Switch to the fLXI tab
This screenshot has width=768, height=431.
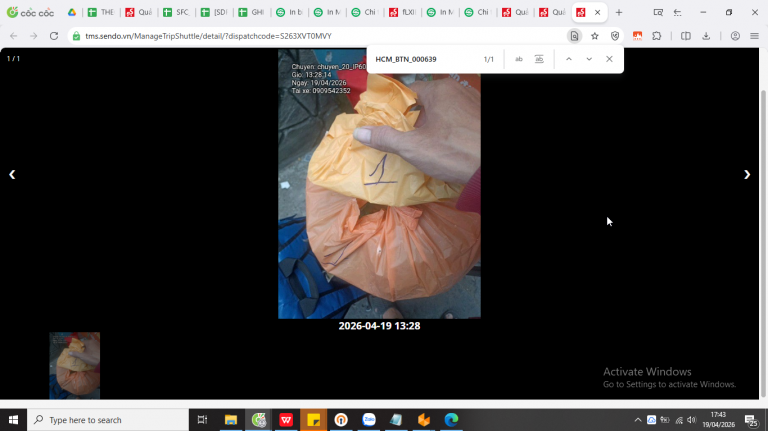point(403,12)
